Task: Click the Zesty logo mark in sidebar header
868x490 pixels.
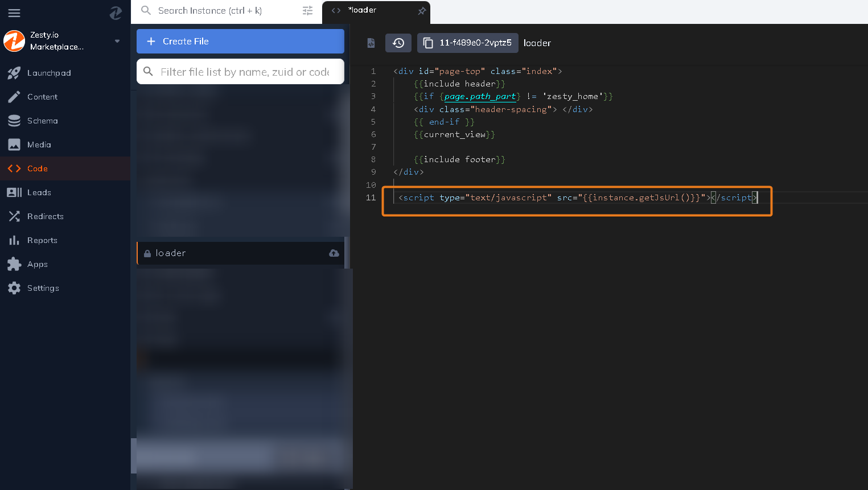Action: click(x=116, y=13)
